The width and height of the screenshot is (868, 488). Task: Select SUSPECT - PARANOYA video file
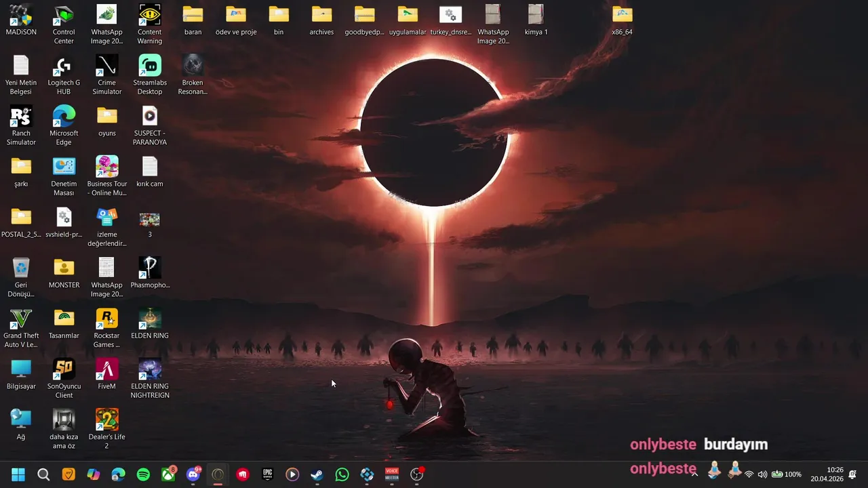pyautogui.click(x=150, y=127)
